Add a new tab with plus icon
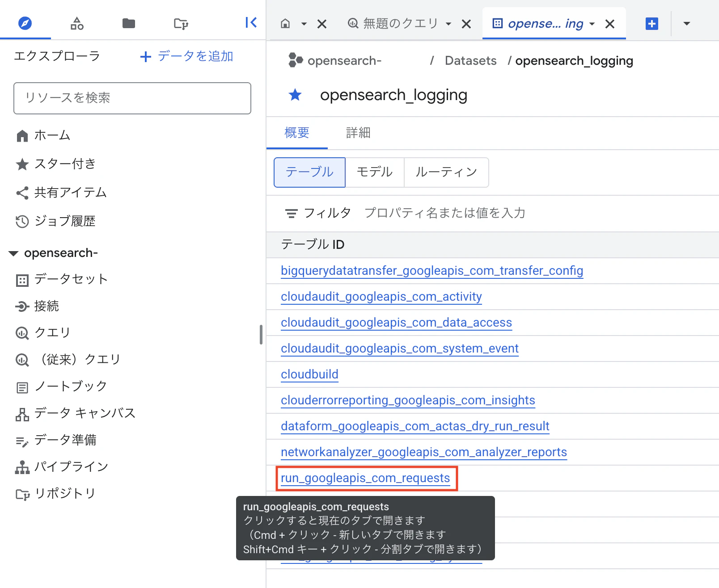719x588 pixels. [x=652, y=23]
